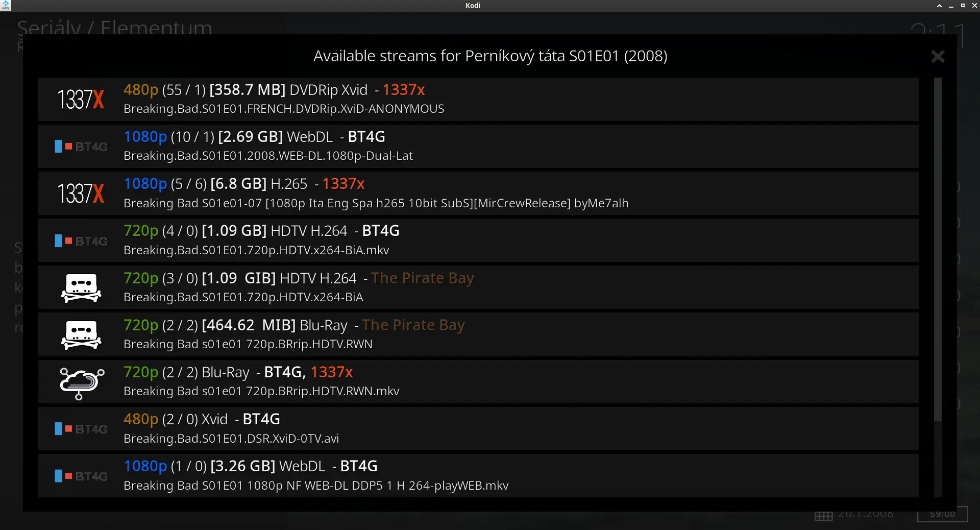
Task: Select the BRrip.HDTV.RWN Pirate Bay stream
Action: 478,334
